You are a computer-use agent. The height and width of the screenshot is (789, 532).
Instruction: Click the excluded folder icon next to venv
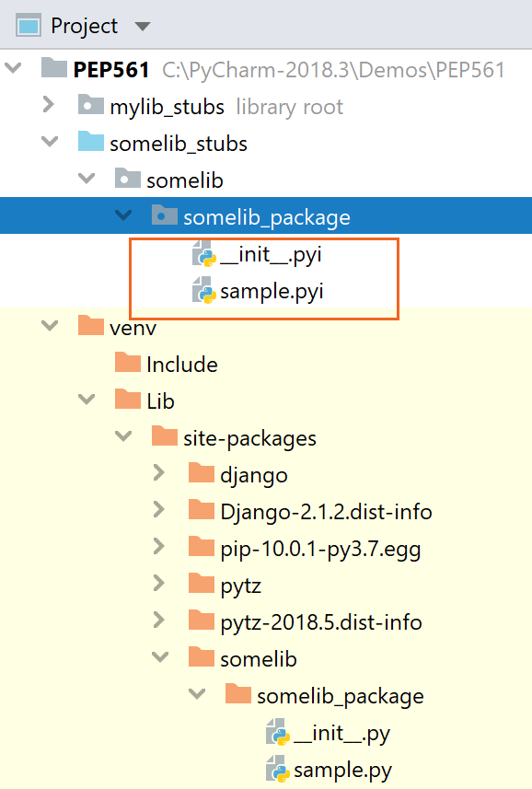coord(91,327)
